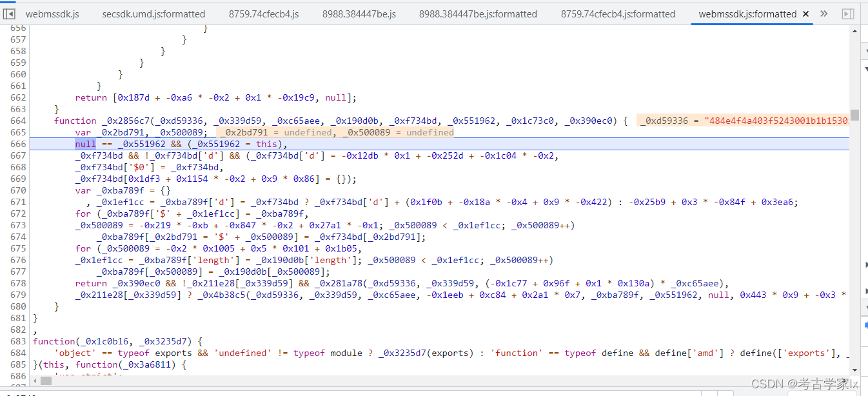868x396 pixels.
Task: Switch to the 8988.384447be.js:formatted tab
Action: click(478, 14)
